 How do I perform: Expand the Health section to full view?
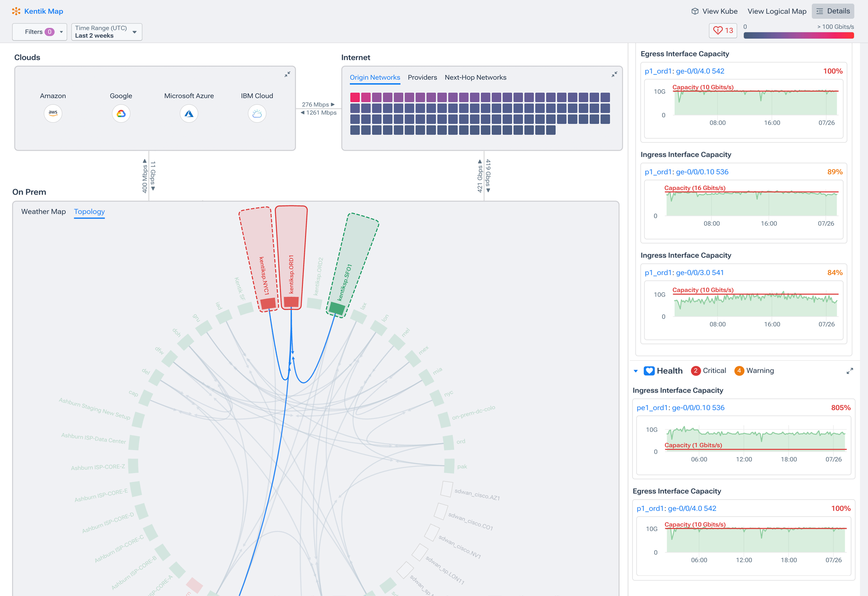849,371
